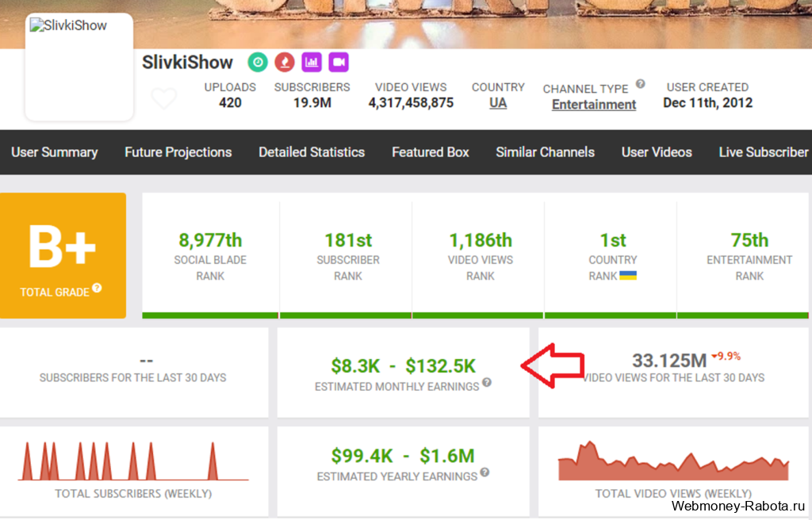
Task: Click the User Created date Dec 11th, 2012
Action: 708,102
